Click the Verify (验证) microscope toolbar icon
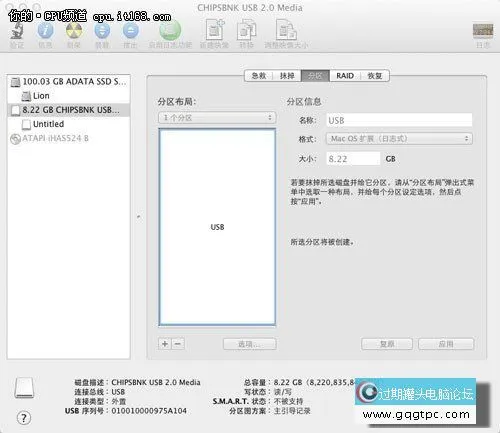500x433 pixels. pyautogui.click(x=17, y=31)
